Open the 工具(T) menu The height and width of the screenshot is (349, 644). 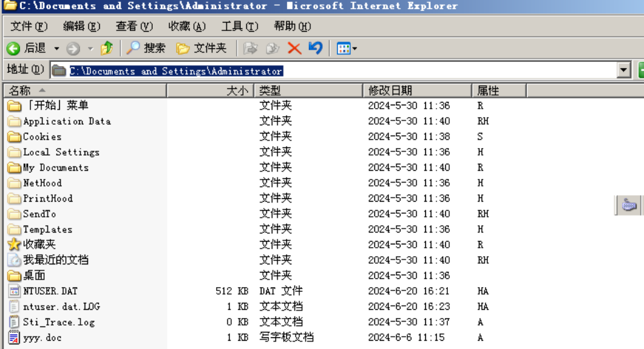point(239,26)
